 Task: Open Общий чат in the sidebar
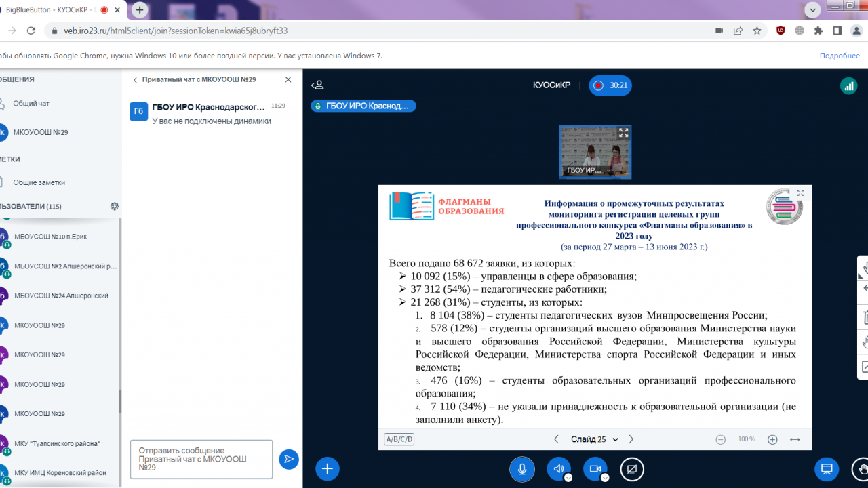tap(31, 104)
